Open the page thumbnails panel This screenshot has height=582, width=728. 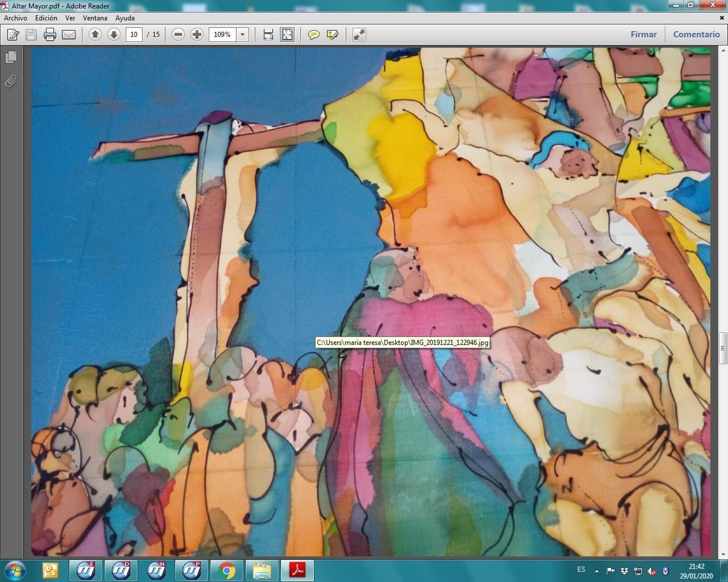[x=11, y=57]
